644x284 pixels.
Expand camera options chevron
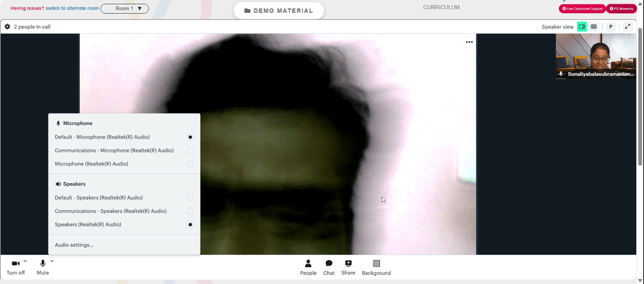tap(25, 261)
